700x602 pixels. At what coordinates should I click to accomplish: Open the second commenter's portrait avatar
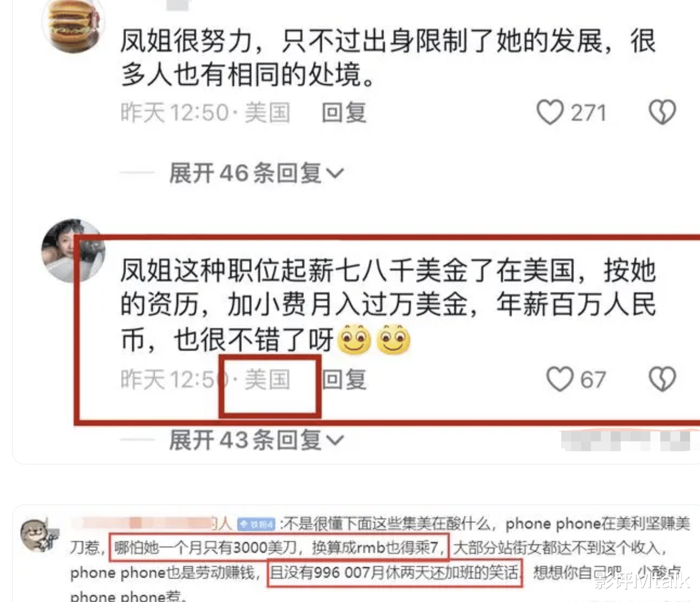tap(72, 250)
